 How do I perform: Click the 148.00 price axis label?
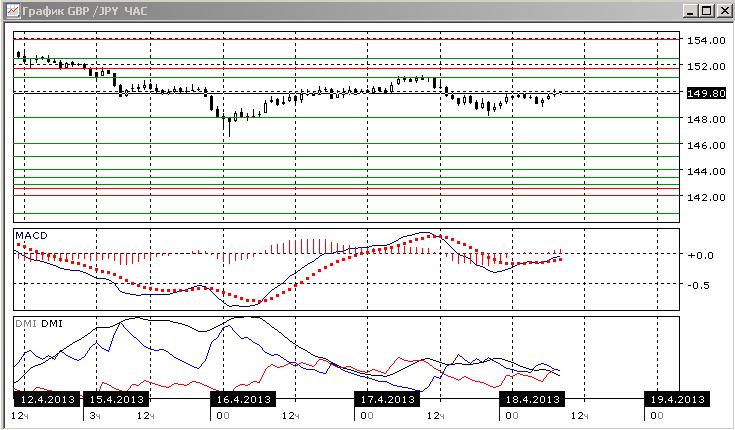(706, 120)
